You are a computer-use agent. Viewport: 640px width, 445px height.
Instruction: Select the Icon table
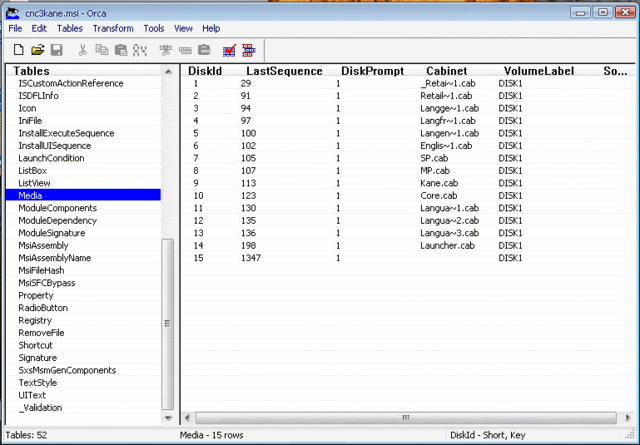click(27, 108)
